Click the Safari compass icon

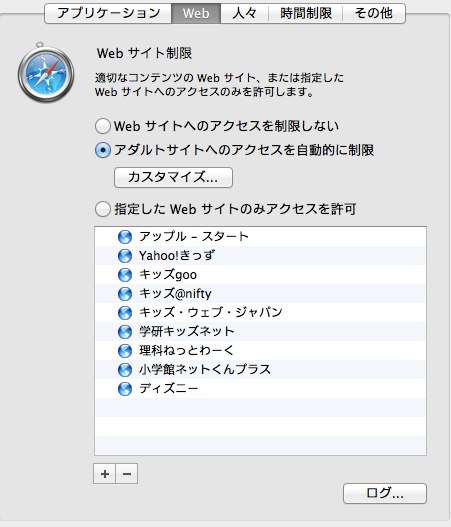click(x=46, y=73)
